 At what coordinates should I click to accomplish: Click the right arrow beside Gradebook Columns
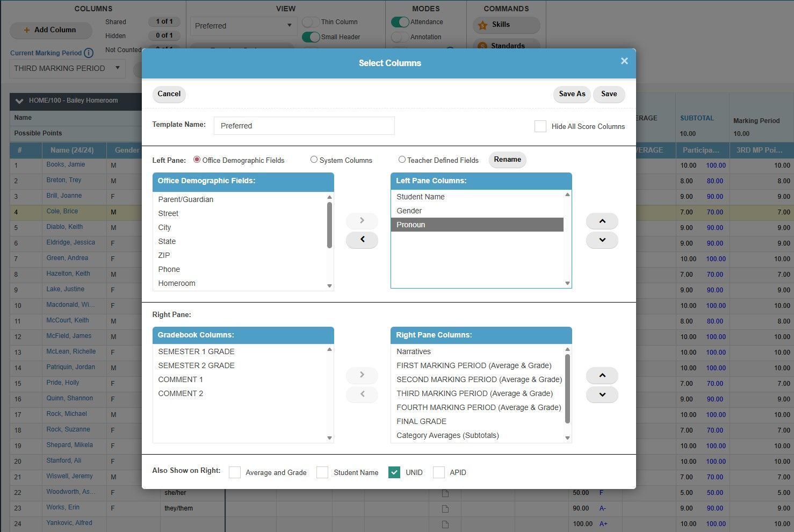(x=362, y=375)
